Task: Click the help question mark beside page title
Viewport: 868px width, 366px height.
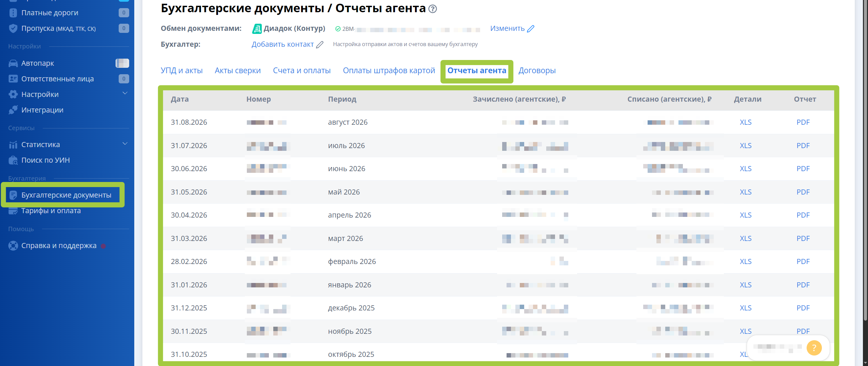Action: click(x=432, y=9)
